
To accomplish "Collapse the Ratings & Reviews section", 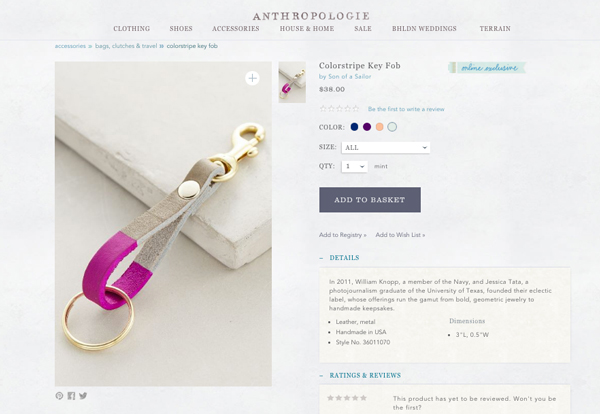I will click(x=360, y=375).
